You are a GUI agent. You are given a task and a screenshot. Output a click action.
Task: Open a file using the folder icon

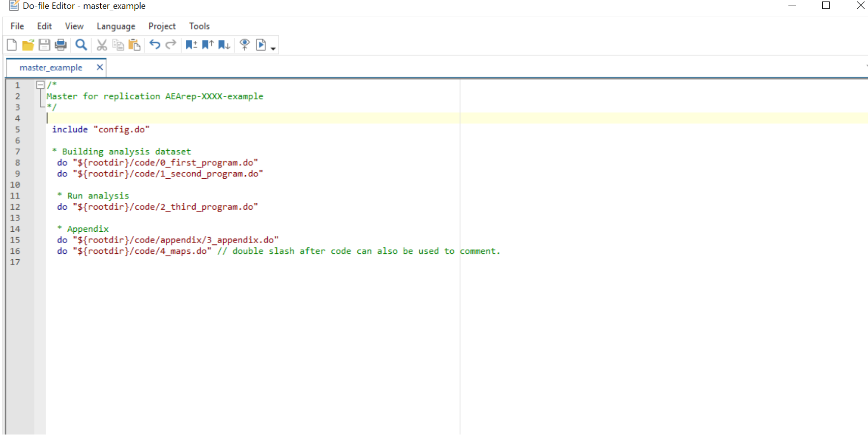[x=28, y=45]
